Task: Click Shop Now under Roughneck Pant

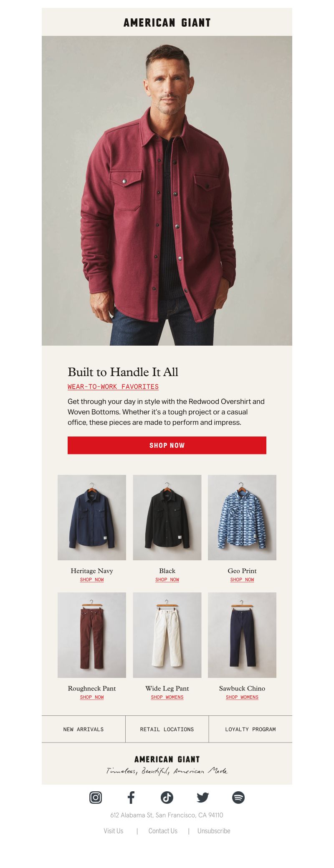Action: pos(92,697)
